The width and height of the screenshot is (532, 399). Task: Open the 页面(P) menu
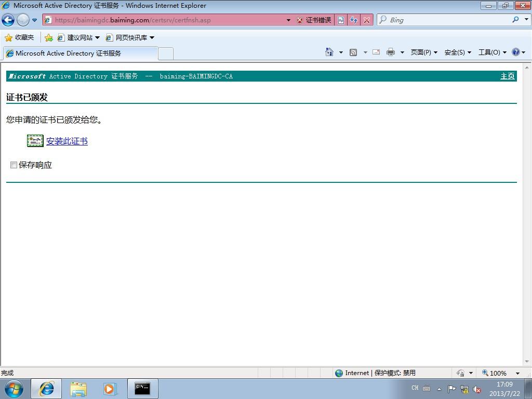pyautogui.click(x=424, y=52)
